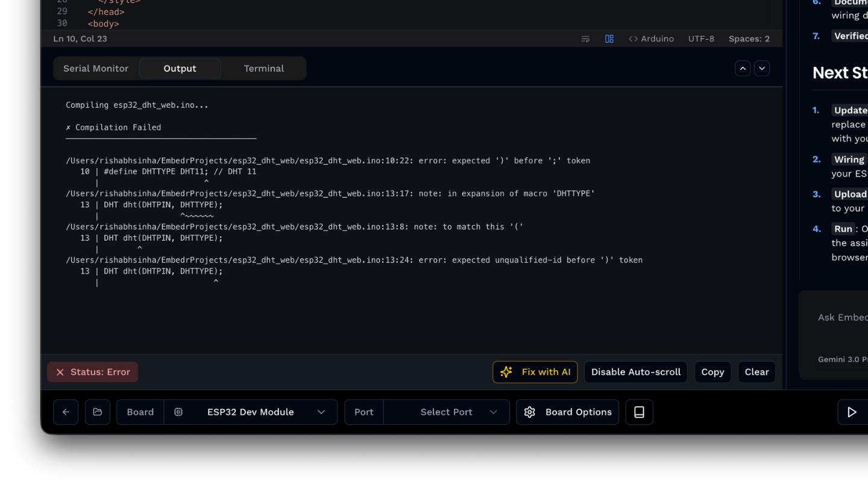This screenshot has height=488, width=868.
Task: Click the Status: Error indicator
Action: [x=92, y=372]
